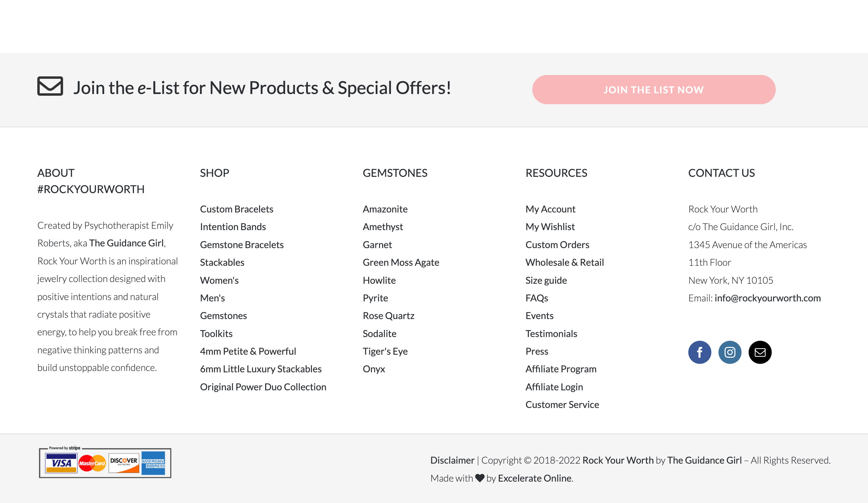Open The Guidance Girl link in About text

tap(126, 243)
